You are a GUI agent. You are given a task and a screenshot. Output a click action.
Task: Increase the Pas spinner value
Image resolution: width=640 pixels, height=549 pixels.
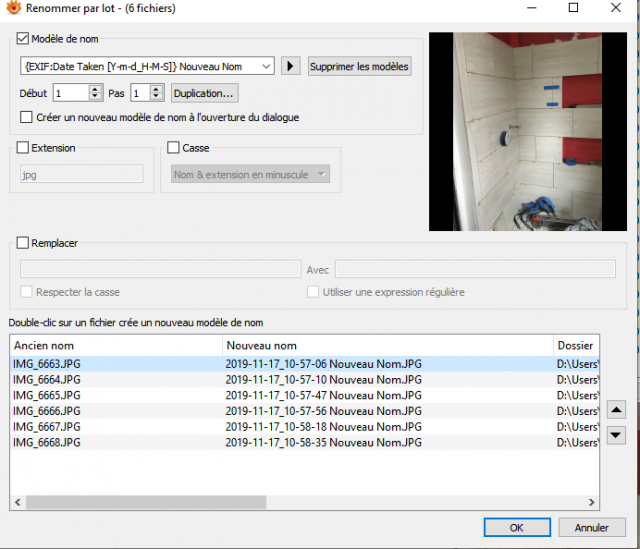tap(156, 89)
